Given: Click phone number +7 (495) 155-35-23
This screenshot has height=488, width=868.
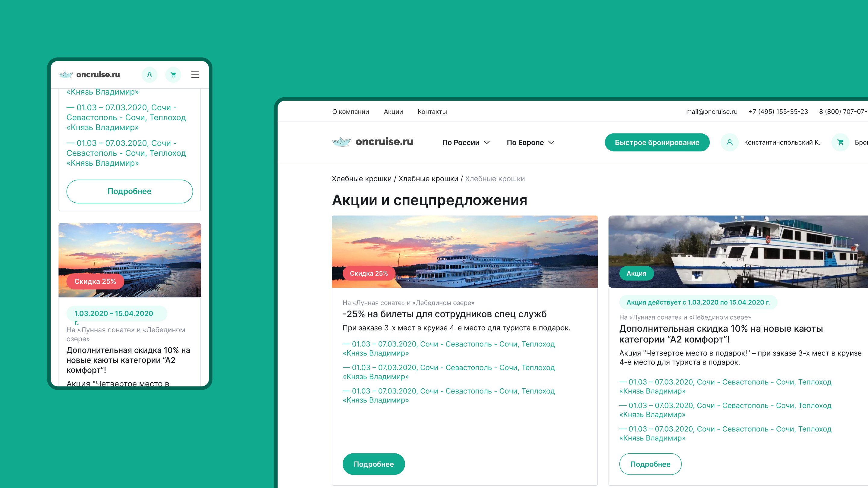Looking at the screenshot, I should 778,111.
